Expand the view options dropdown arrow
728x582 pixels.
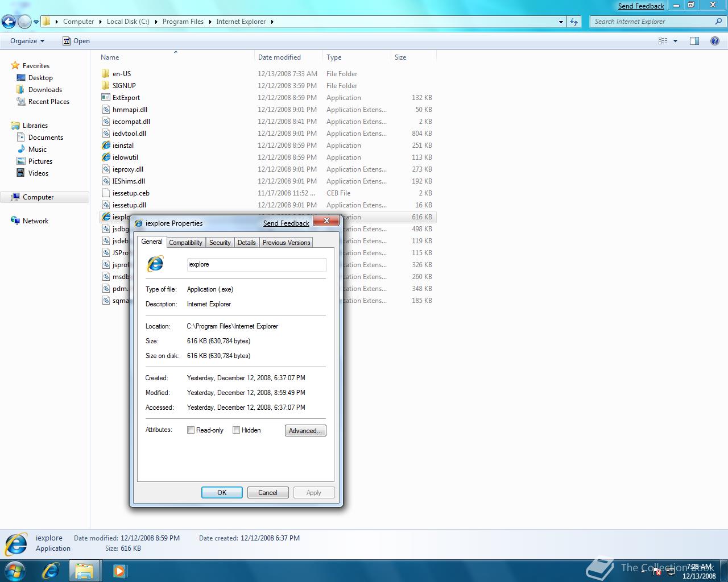click(675, 41)
